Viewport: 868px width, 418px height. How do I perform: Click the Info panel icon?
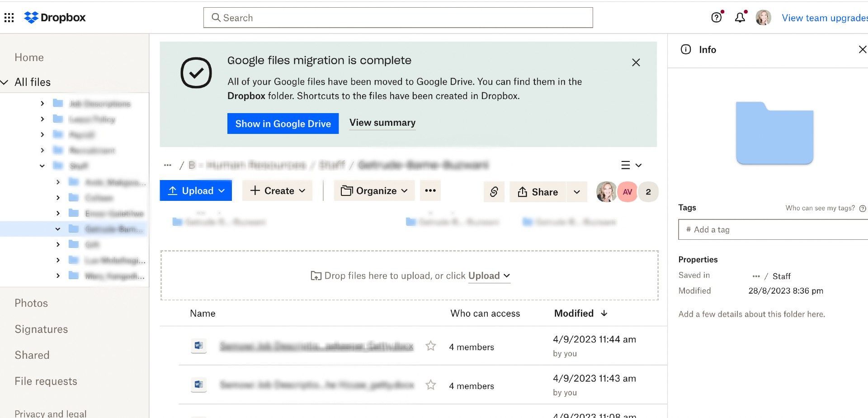pos(686,49)
